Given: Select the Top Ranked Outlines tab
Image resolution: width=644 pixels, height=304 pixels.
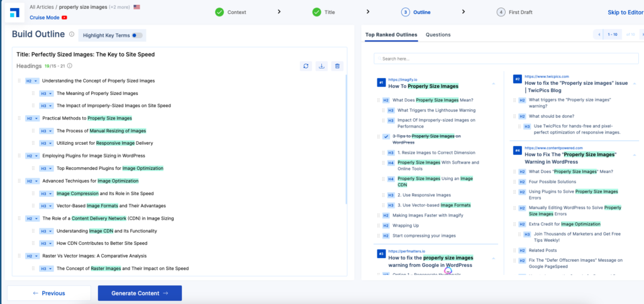Looking at the screenshot, I should [x=391, y=35].
